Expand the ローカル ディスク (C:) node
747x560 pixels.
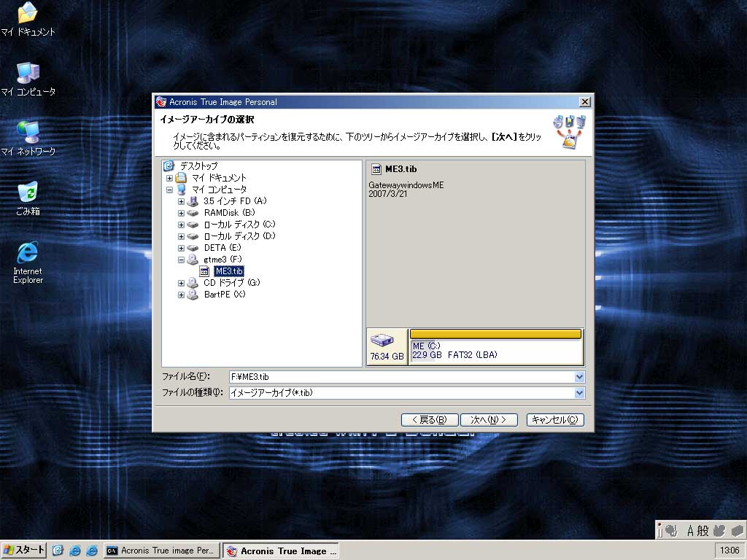tap(181, 225)
